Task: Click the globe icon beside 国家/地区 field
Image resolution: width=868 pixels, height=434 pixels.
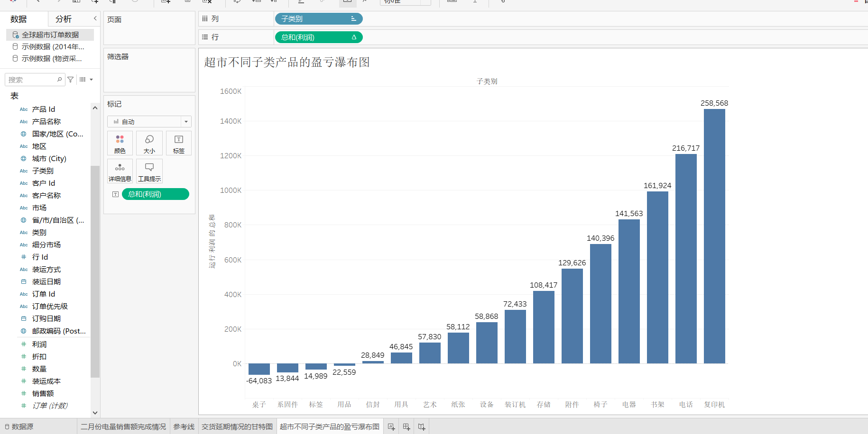Action: coord(24,134)
